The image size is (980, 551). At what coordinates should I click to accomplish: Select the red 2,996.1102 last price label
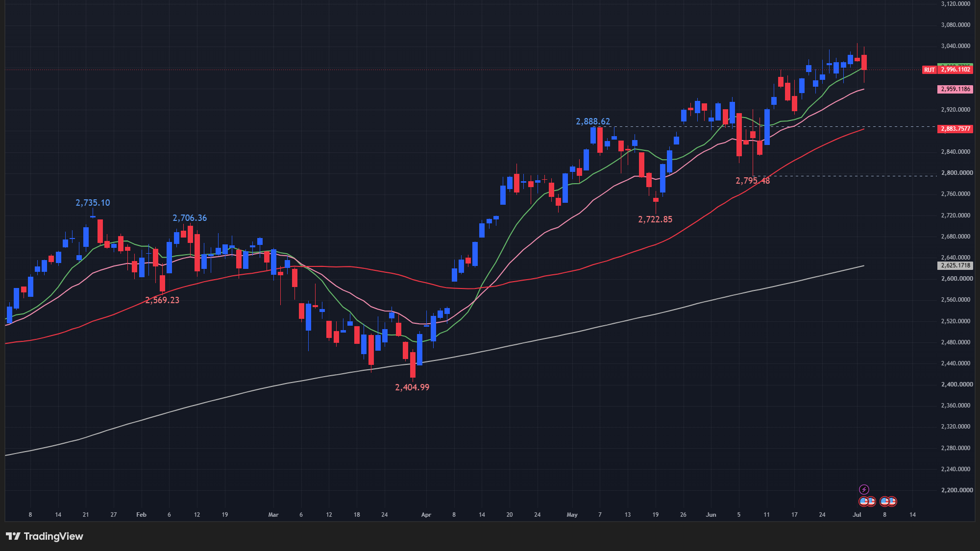pyautogui.click(x=955, y=70)
